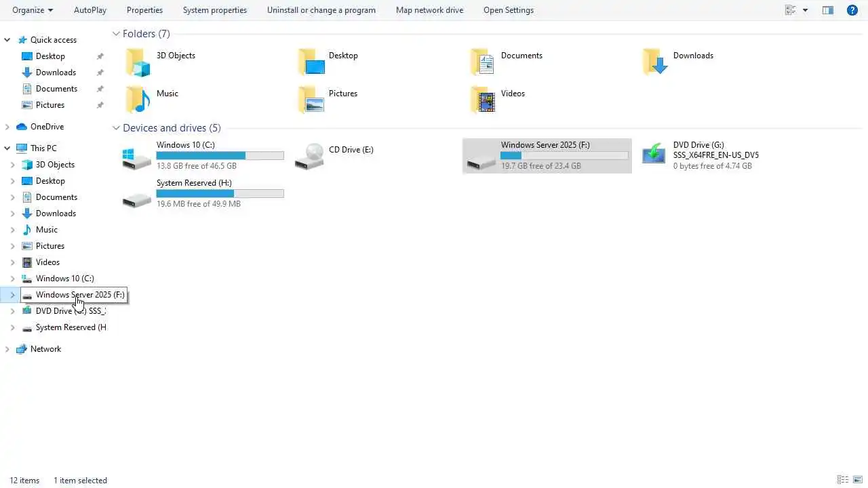The height and width of the screenshot is (488, 868).
Task: Select Pictures under Quick access
Action: [50, 105]
